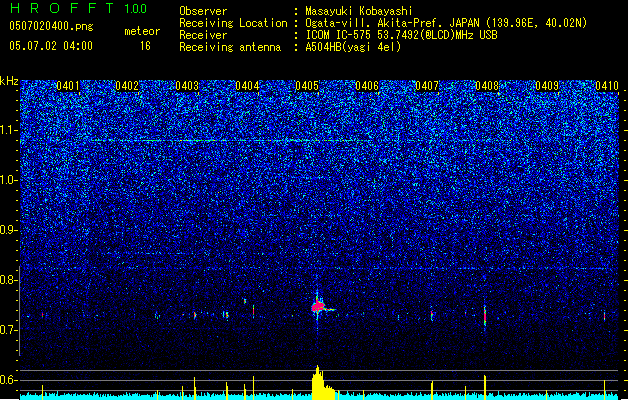
Task: Click the 'Observer' field label
Action: coord(203,11)
